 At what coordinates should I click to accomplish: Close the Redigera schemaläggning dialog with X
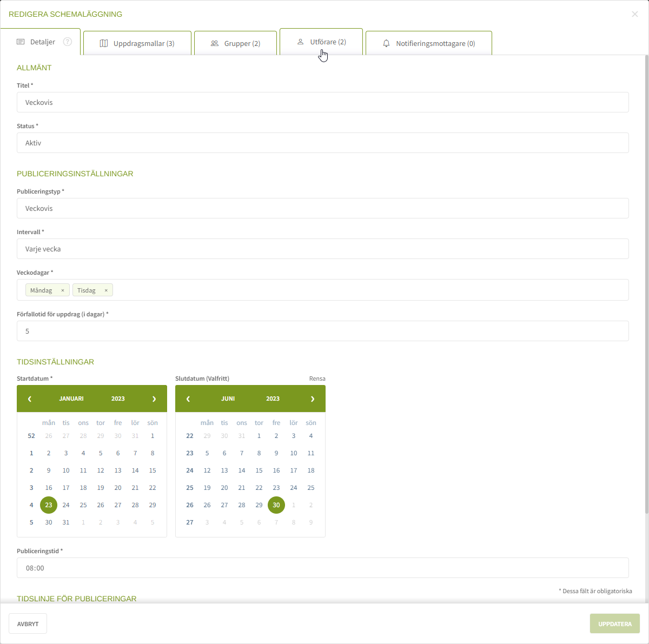[x=635, y=14]
